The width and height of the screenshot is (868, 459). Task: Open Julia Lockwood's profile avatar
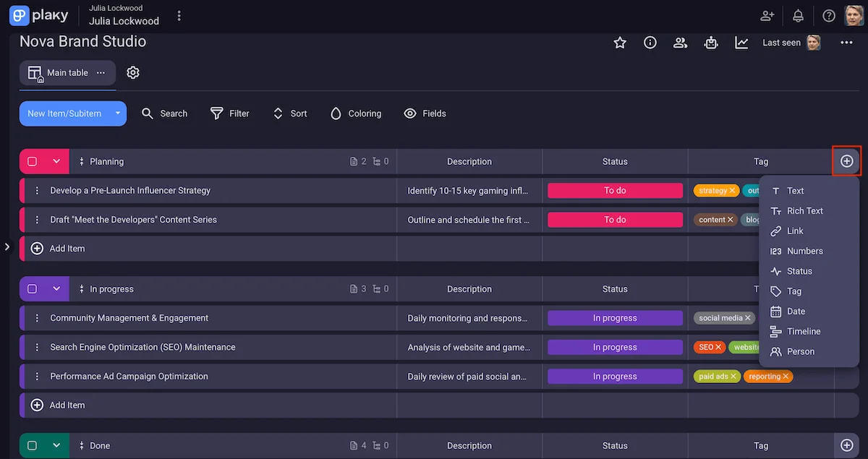[x=853, y=14]
